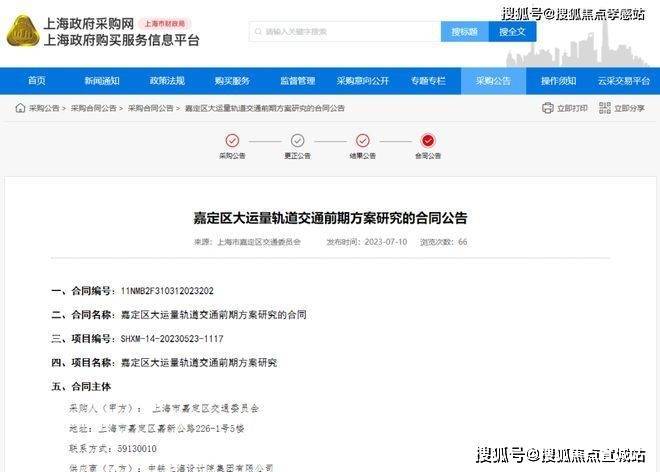Viewport: 660px width, 472px height.
Task: Click the 搜全文 search button
Action: [512, 32]
